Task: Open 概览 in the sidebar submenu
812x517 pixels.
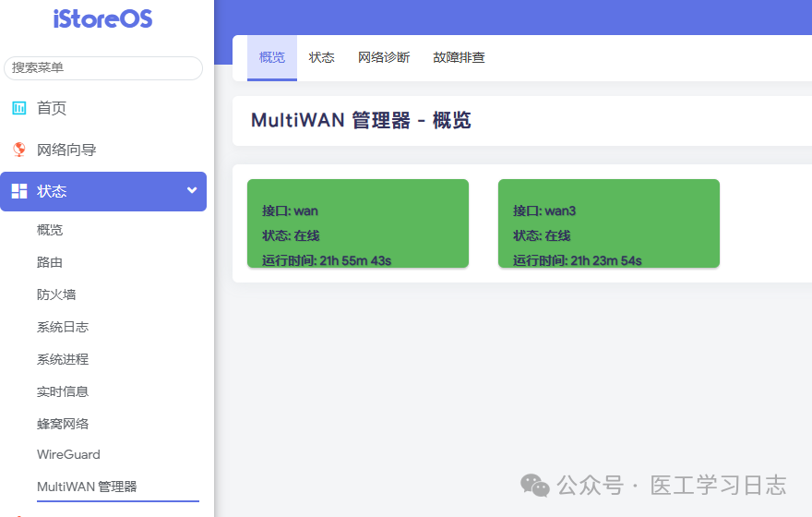Action: tap(50, 230)
